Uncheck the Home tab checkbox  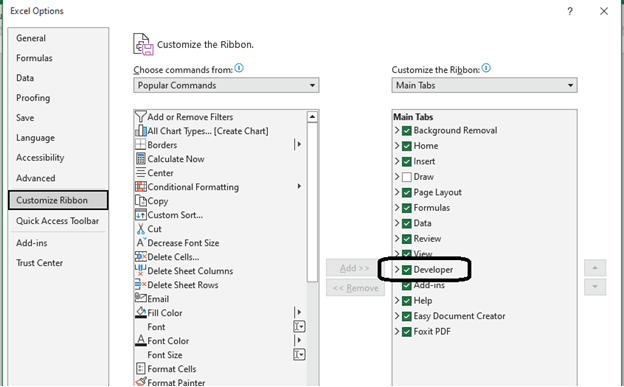point(406,146)
